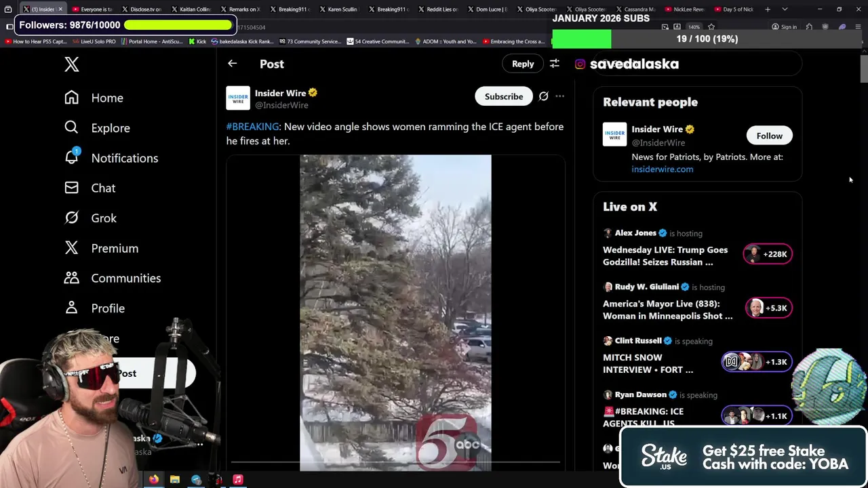Switch to the Day 5 of Nick browser tab
Screen dimensions: 868x488
(x=734, y=9)
